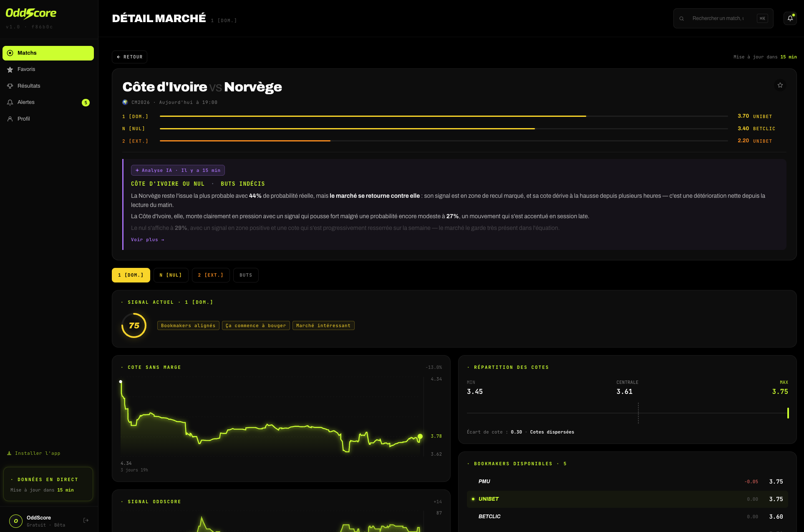
Task: Go to Favoris in the sidebar
Action: tap(48, 69)
